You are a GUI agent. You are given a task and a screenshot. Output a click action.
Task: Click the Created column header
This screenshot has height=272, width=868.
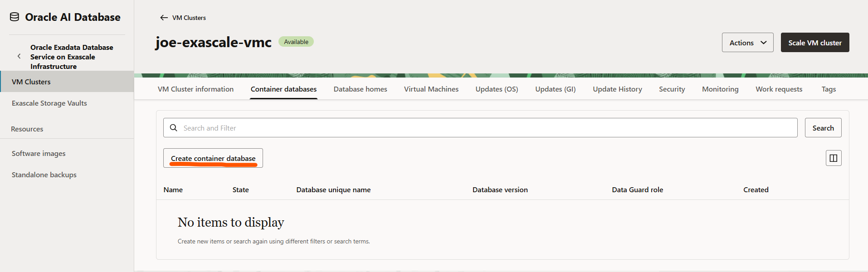tap(756, 189)
